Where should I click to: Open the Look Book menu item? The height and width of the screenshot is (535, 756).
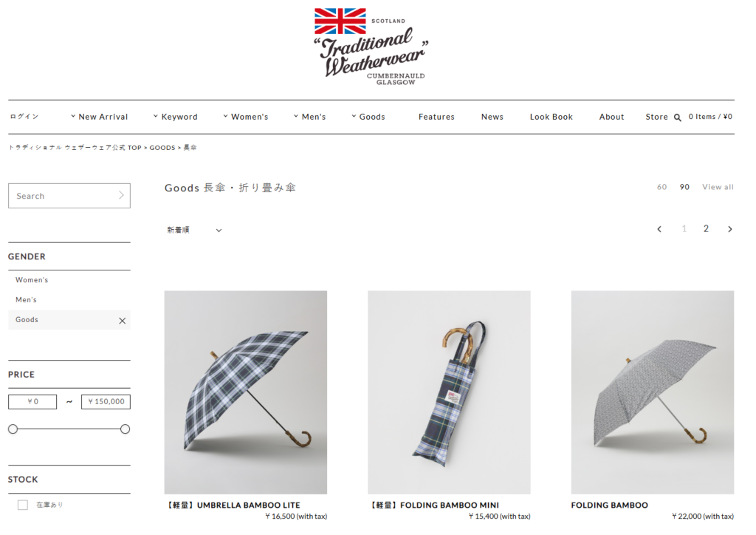coord(551,117)
